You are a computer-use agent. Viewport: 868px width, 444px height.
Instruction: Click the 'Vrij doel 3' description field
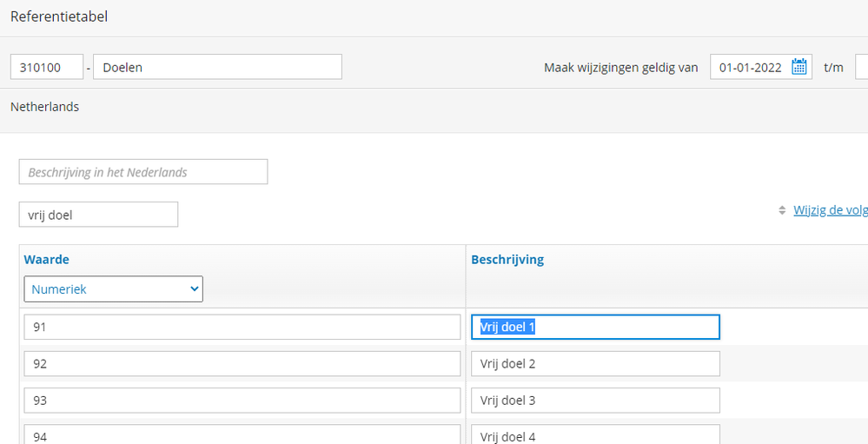[x=595, y=401]
